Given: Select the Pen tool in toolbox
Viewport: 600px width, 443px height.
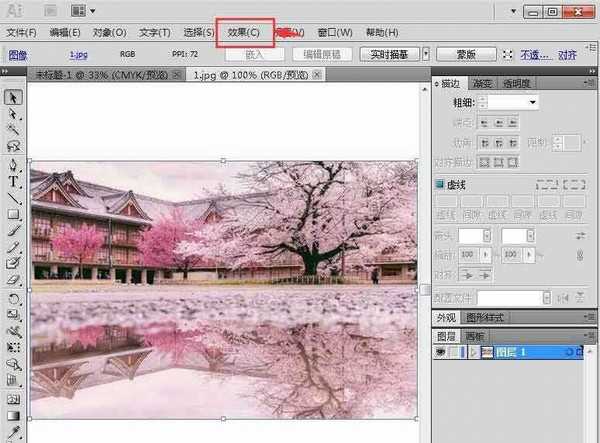Looking at the screenshot, I should point(14,164).
